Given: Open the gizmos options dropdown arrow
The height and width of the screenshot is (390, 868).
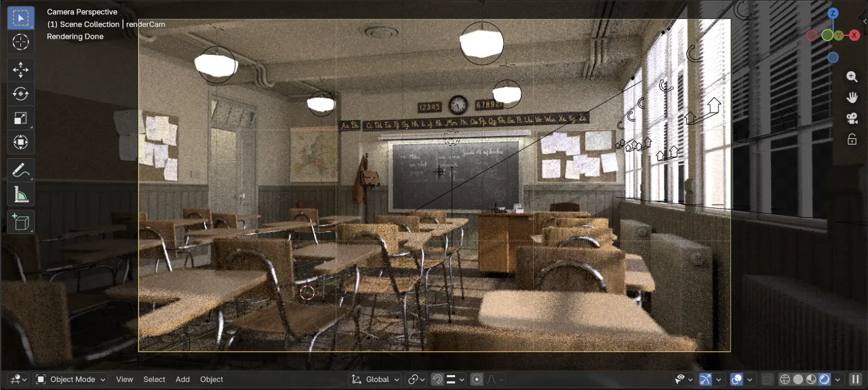Looking at the screenshot, I should [x=718, y=379].
